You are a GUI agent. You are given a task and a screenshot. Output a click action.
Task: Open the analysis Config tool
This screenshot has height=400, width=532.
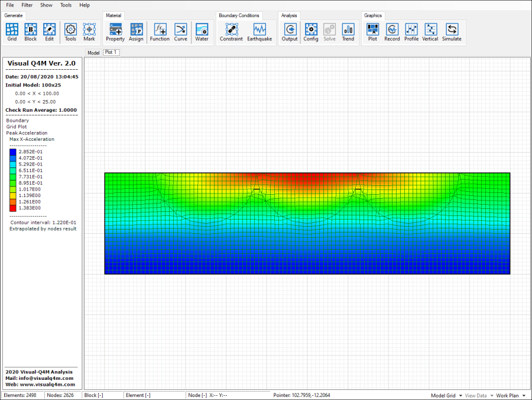pos(311,33)
